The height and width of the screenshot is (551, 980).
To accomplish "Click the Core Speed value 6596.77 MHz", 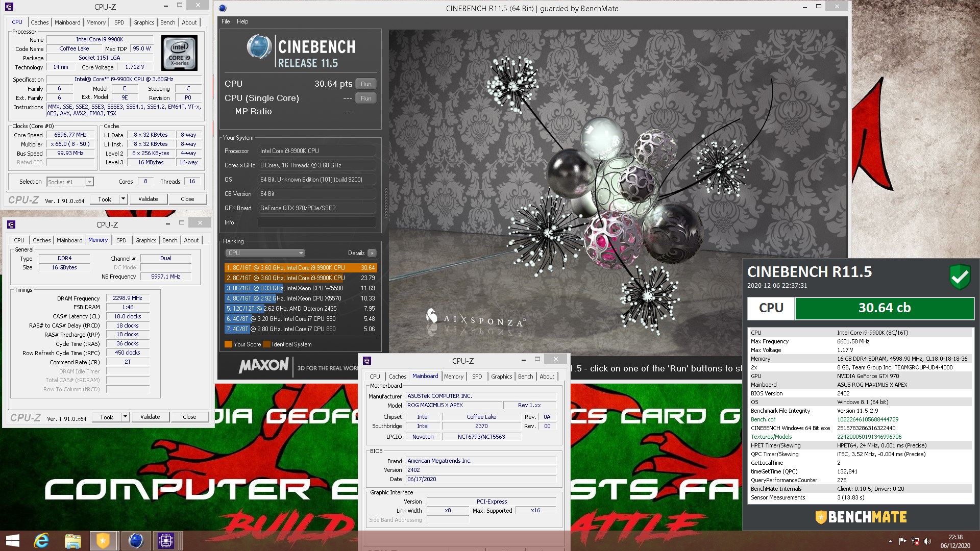I will (x=70, y=135).
